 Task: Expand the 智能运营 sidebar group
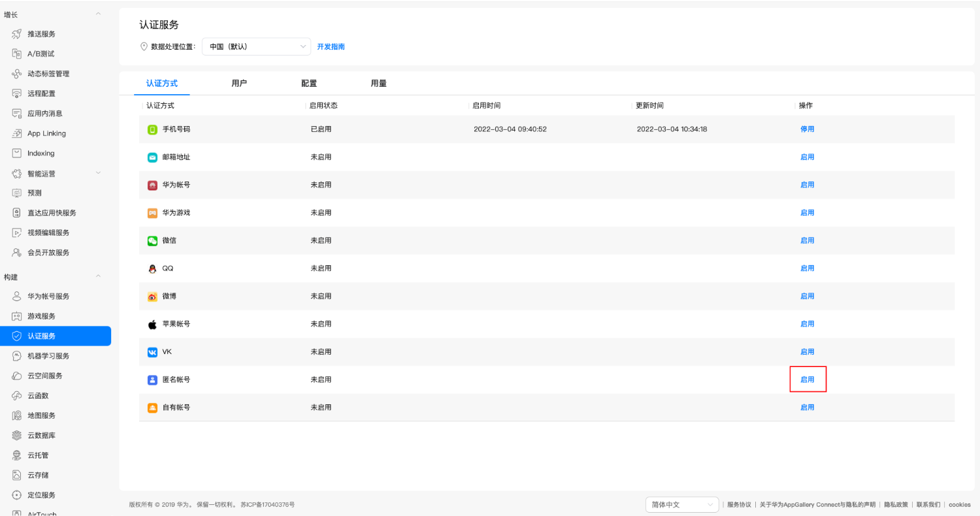99,173
